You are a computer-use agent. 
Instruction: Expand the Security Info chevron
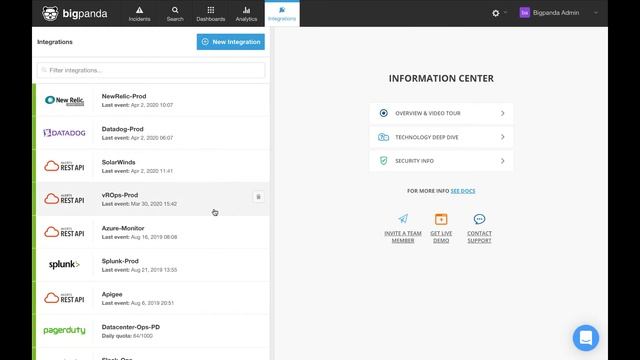coord(502,161)
